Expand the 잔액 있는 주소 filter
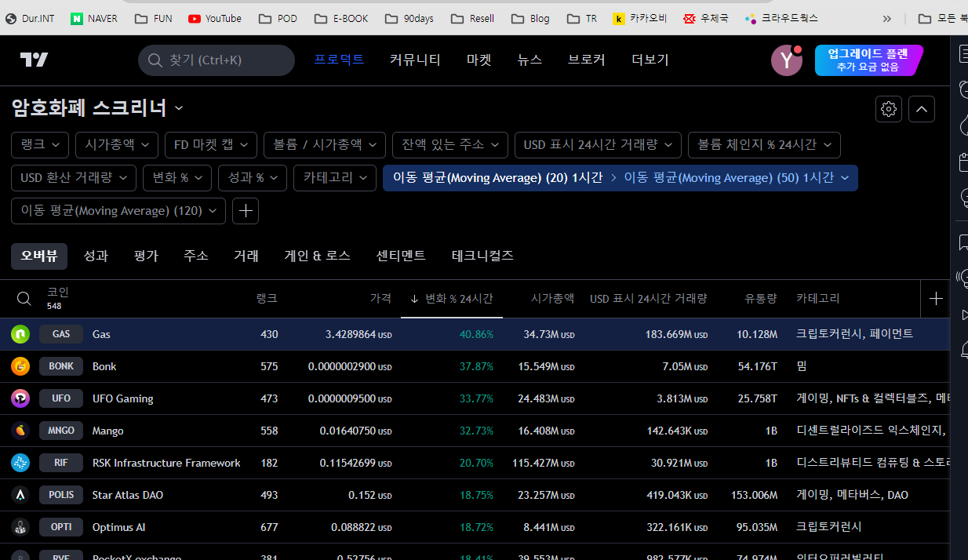Screen dimensions: 968x560 click(450, 145)
